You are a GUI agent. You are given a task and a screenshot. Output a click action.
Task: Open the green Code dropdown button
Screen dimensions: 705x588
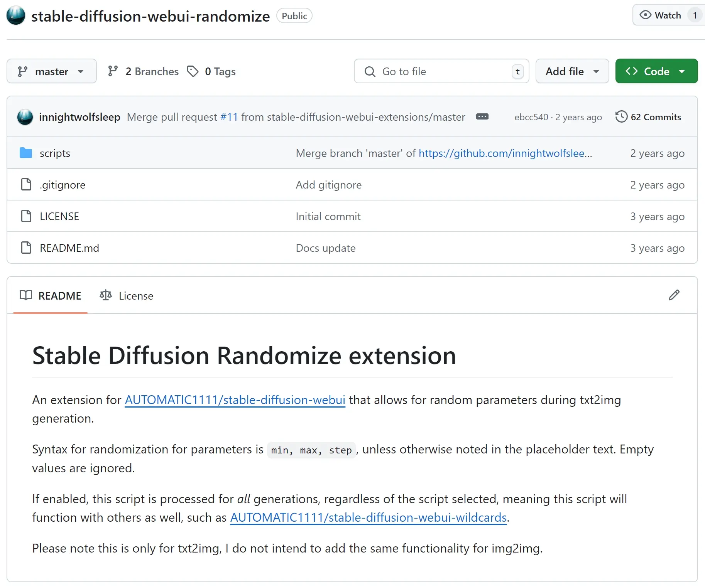click(656, 71)
